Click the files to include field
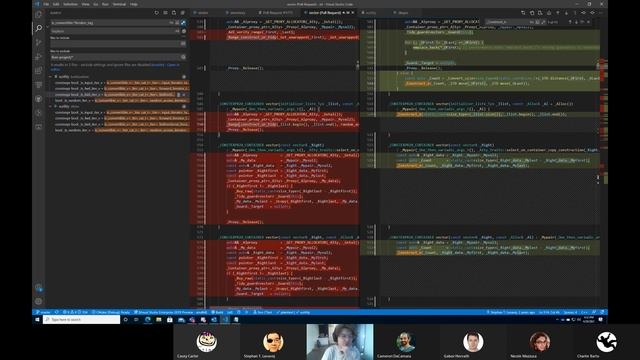 pos(115,44)
